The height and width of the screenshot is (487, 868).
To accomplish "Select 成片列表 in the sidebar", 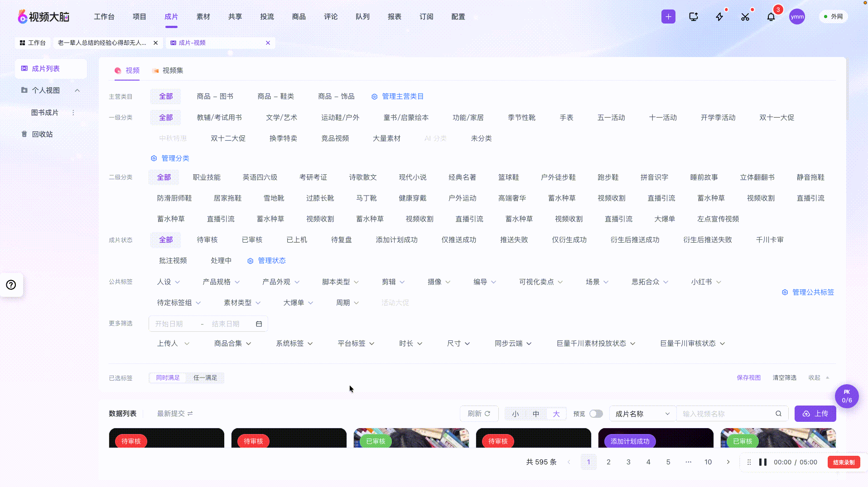I will (x=51, y=68).
